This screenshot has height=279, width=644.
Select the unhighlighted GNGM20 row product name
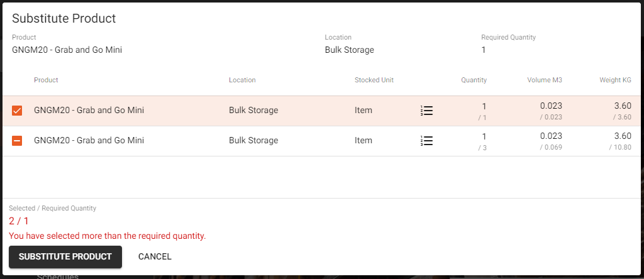[89, 140]
